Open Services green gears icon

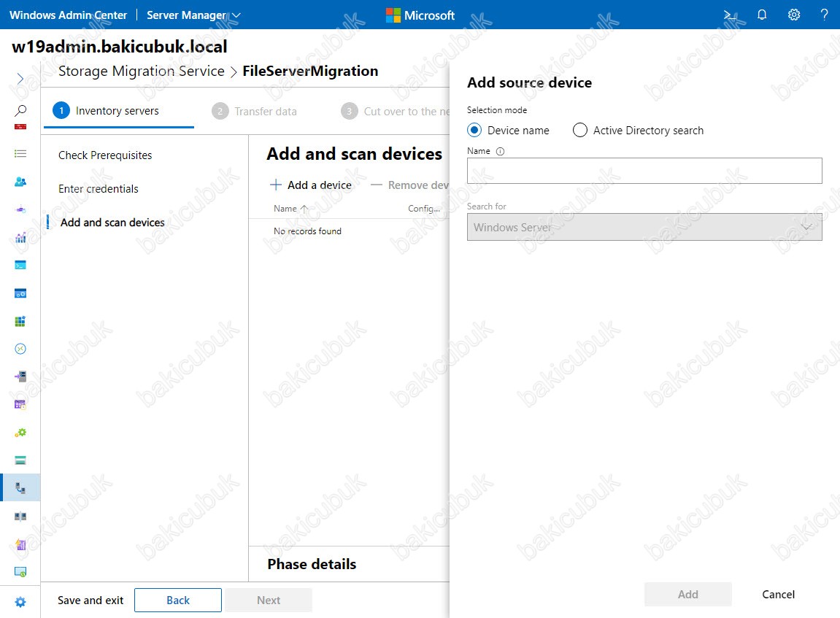tap(20, 432)
